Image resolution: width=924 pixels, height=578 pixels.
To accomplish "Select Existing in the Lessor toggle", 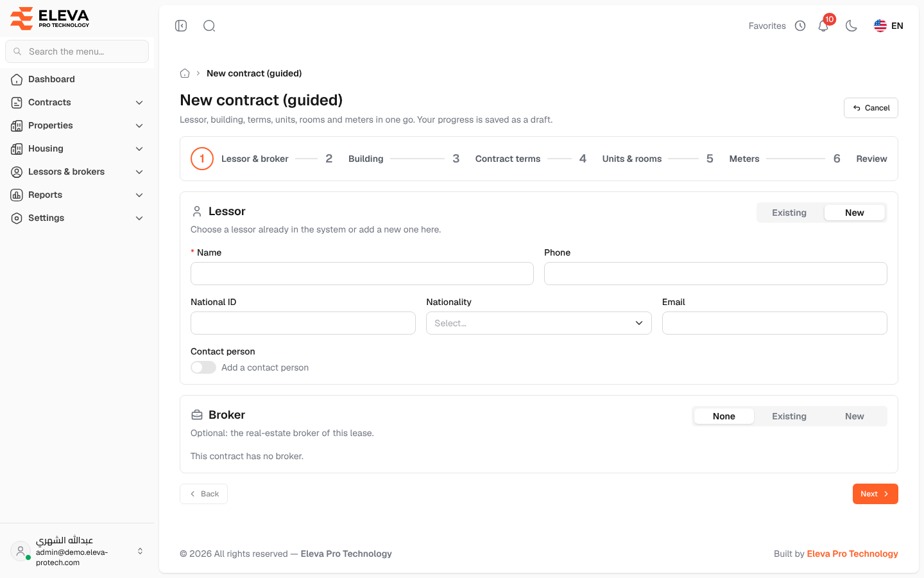I will pos(789,213).
